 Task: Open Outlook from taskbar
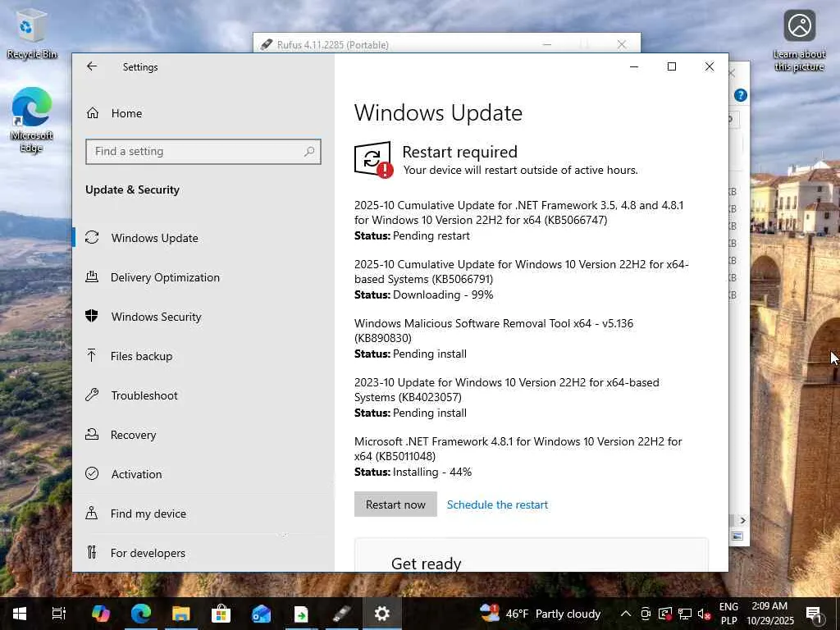point(261,614)
